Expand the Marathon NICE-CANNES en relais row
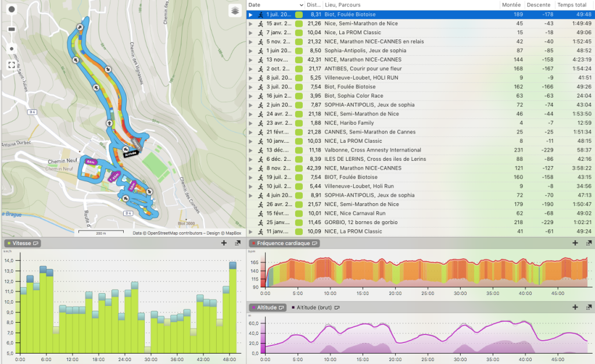 250,42
